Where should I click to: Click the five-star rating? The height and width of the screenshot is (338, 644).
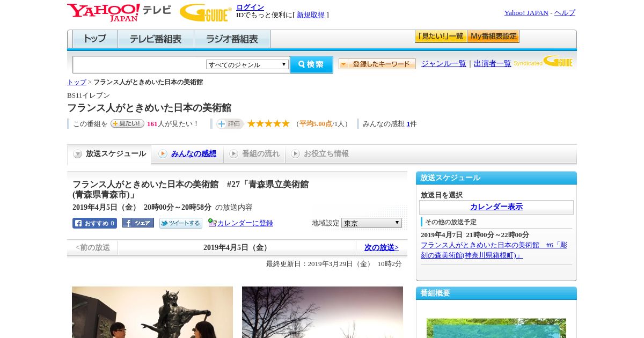(268, 123)
